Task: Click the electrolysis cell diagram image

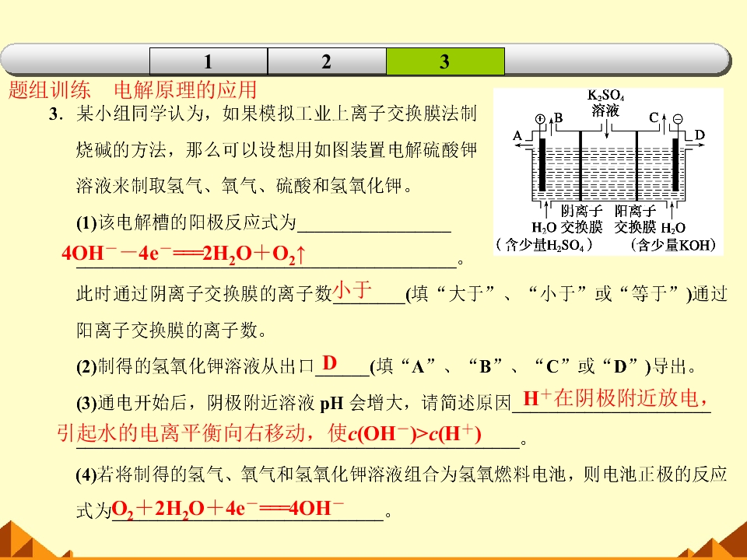Action: click(x=608, y=171)
